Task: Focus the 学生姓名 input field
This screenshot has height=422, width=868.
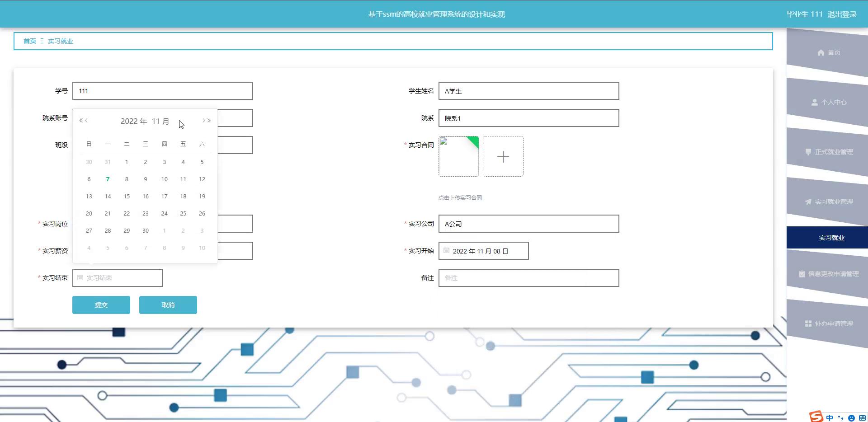Action: coord(529,91)
